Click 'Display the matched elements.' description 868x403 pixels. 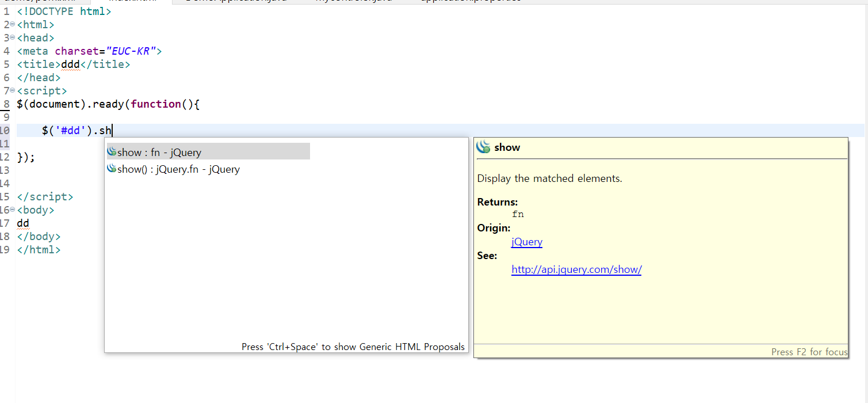click(550, 178)
